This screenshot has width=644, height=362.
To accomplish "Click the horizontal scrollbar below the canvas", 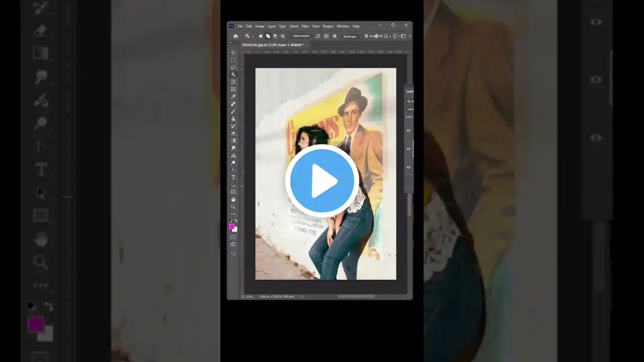I will point(356,297).
